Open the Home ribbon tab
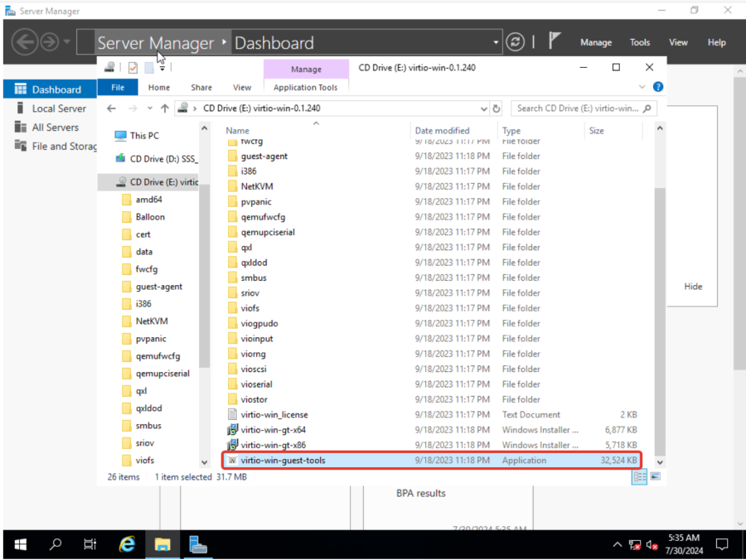The height and width of the screenshot is (560, 746). (159, 88)
